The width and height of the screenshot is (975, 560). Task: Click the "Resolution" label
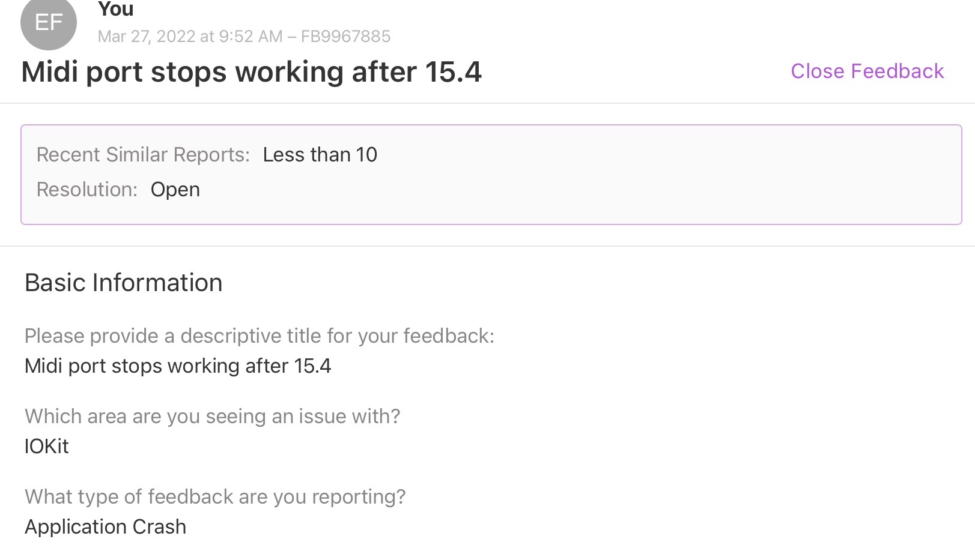(87, 190)
